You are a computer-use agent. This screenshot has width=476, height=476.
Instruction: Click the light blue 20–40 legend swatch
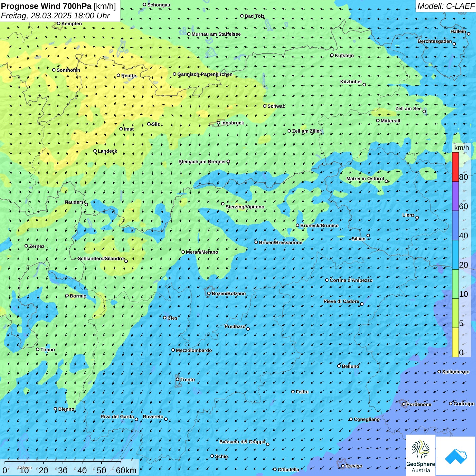click(x=455, y=255)
